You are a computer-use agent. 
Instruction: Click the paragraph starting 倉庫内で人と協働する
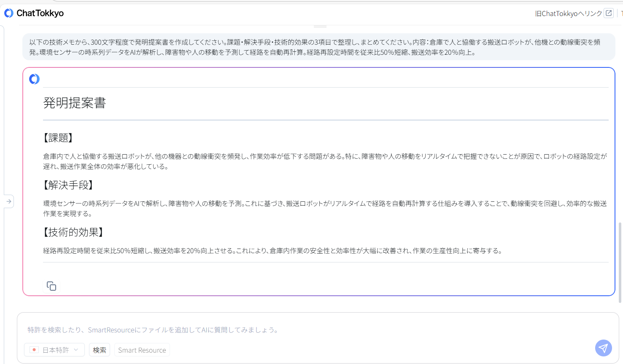(x=325, y=161)
